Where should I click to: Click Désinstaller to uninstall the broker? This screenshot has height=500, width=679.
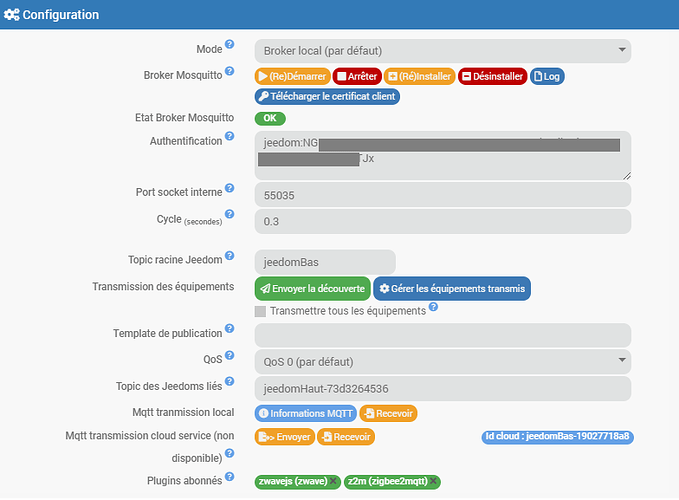(492, 76)
